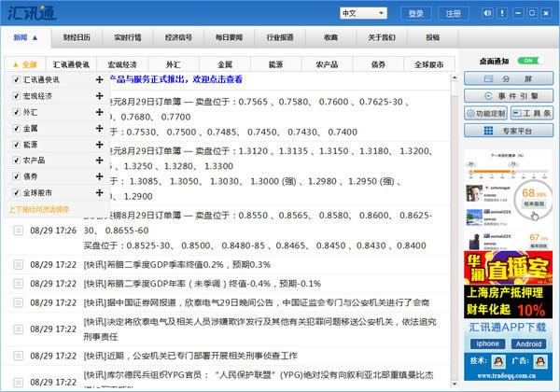Uncheck the 金属 category checkbox
560x392 pixels.
(16, 128)
